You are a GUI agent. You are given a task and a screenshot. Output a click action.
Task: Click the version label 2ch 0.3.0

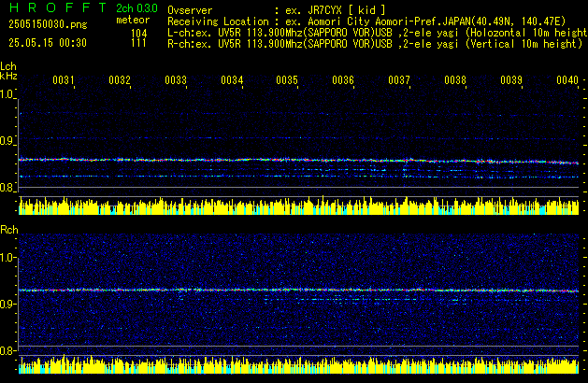136,8
